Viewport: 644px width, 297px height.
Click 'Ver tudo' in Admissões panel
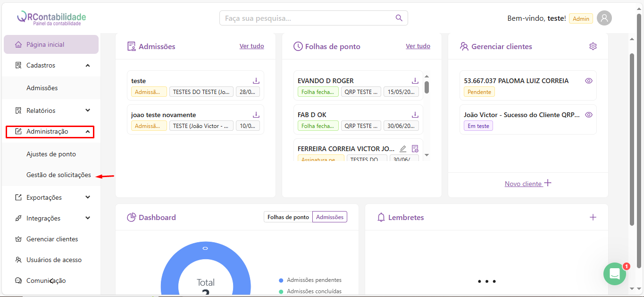tap(251, 46)
